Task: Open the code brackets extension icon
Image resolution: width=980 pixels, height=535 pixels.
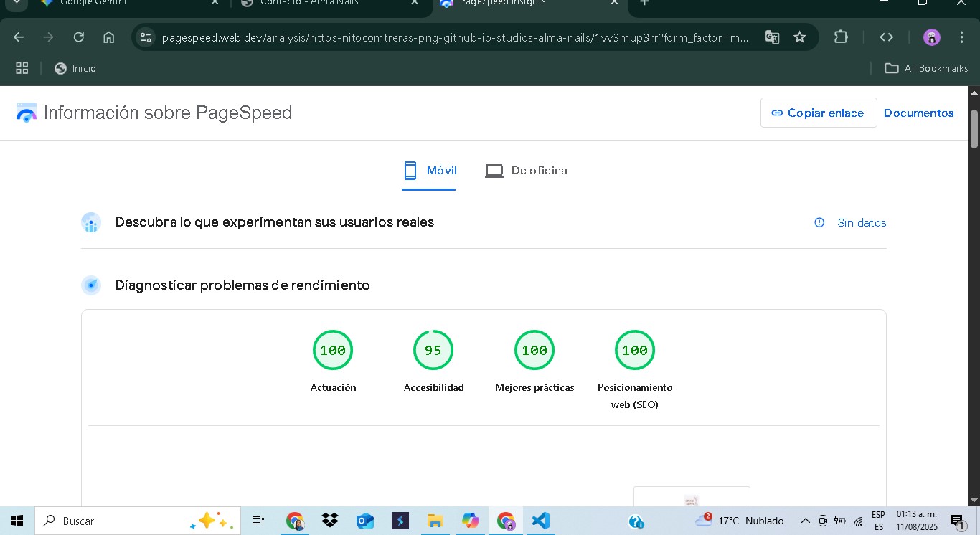Action: [887, 37]
